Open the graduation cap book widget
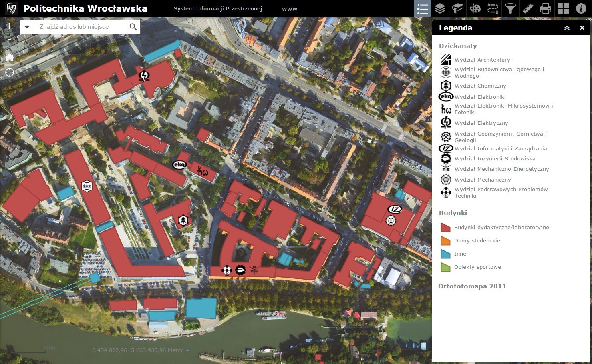Viewport: 592px width, 364px height. [457, 8]
